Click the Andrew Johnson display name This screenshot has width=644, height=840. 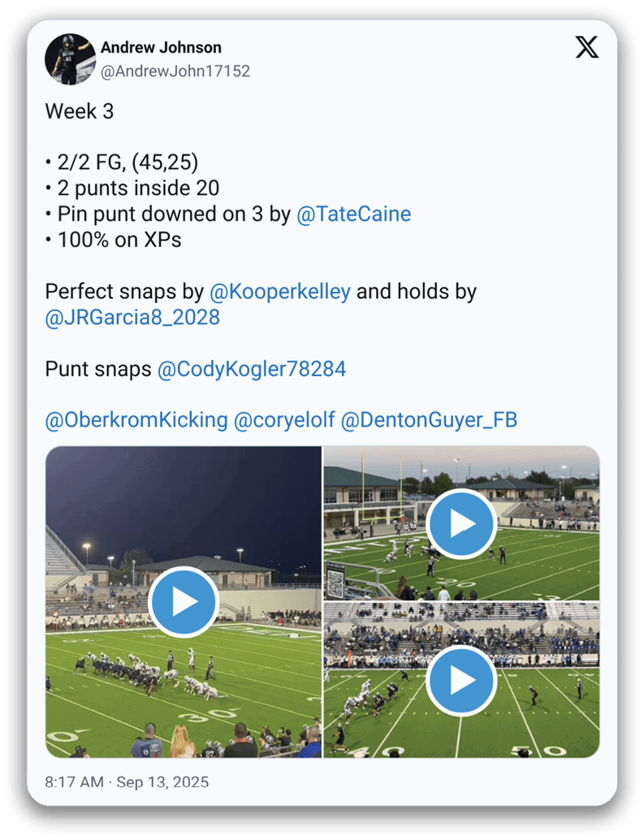(161, 48)
